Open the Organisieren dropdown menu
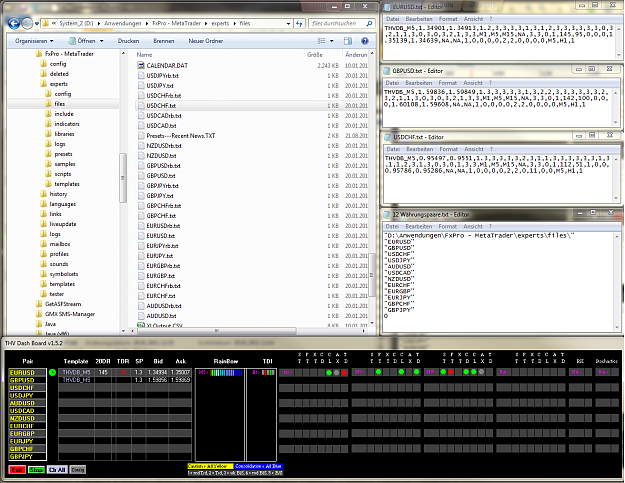 [34, 41]
